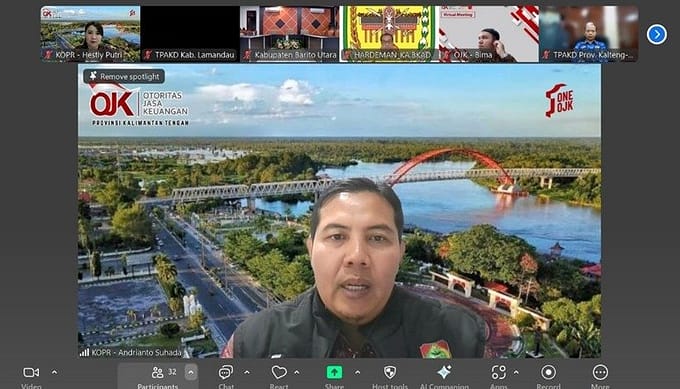Launch the AI Companion sparkle icon
The image size is (680, 389).
[x=444, y=372]
